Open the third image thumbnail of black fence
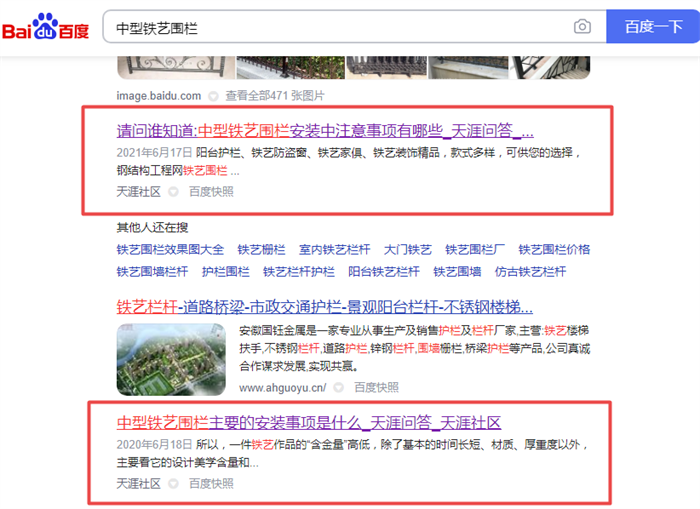The width and height of the screenshot is (700, 509). pos(387,67)
